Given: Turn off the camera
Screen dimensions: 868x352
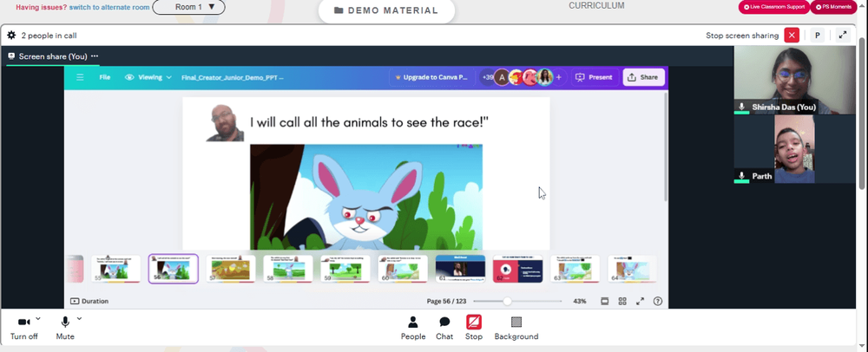Looking at the screenshot, I should click(23, 328).
